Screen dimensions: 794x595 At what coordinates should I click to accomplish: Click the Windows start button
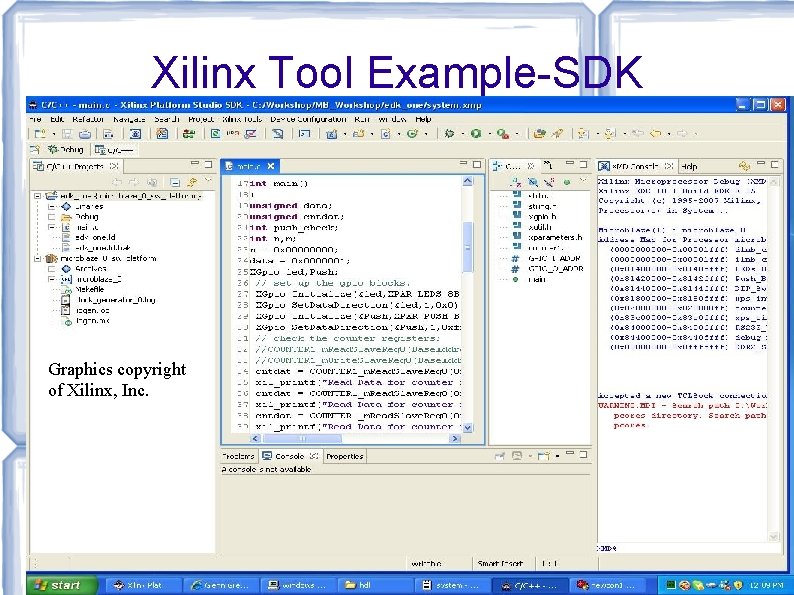61,585
